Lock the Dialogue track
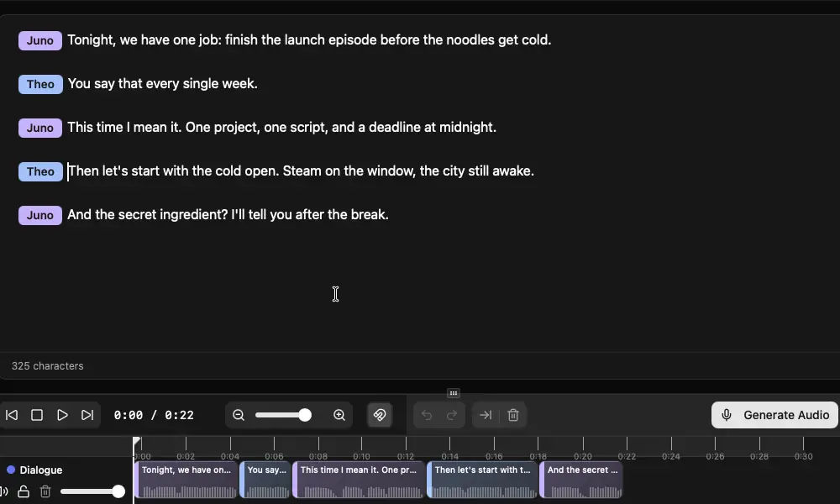The image size is (840, 504). [24, 491]
